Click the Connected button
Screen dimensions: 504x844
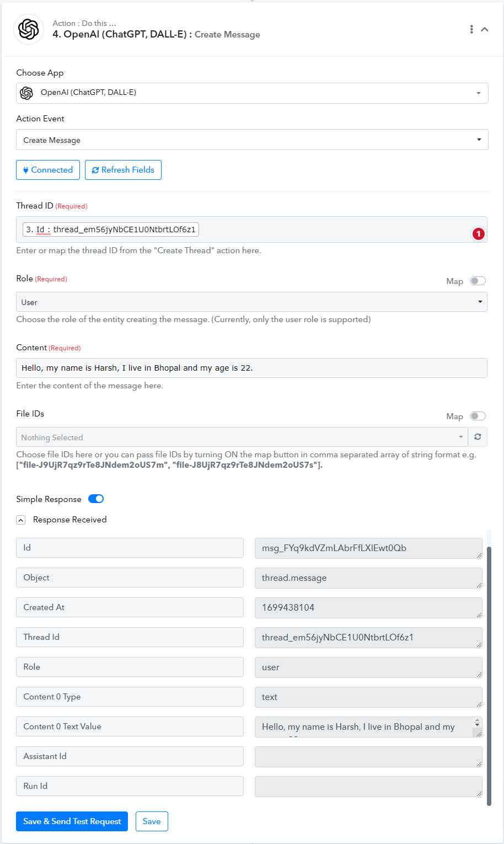(x=48, y=170)
